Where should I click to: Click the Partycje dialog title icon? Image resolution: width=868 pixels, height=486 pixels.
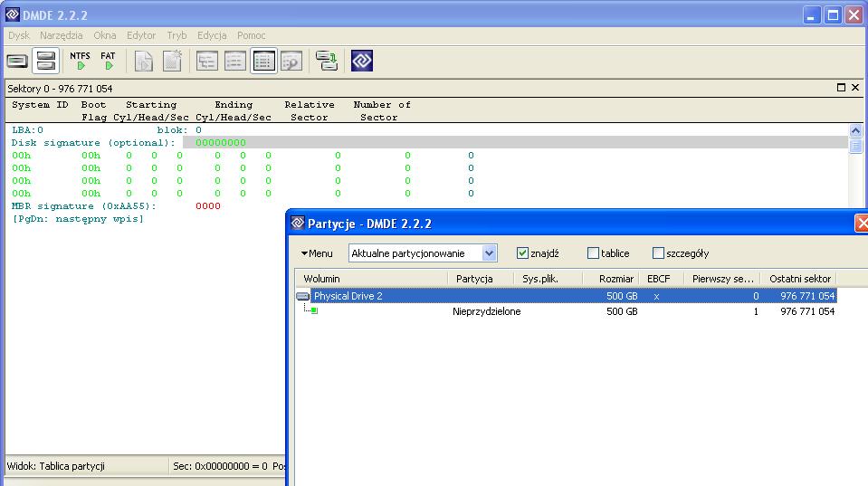[298, 223]
